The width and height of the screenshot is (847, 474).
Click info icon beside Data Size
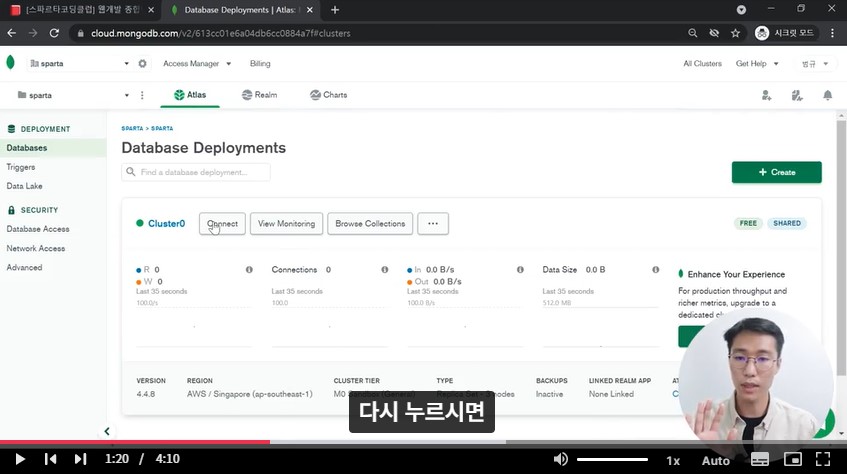tap(655, 269)
